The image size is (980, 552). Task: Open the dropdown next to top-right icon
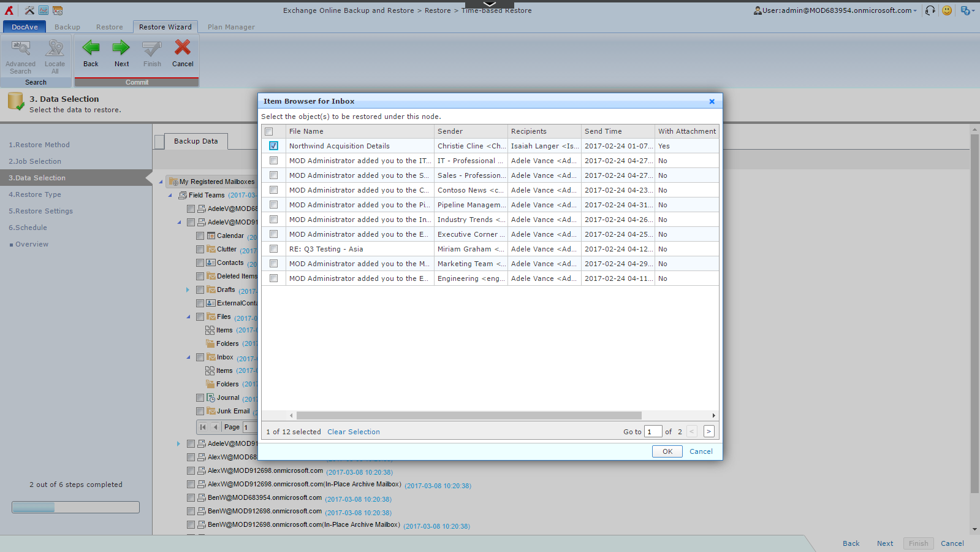coord(973,11)
